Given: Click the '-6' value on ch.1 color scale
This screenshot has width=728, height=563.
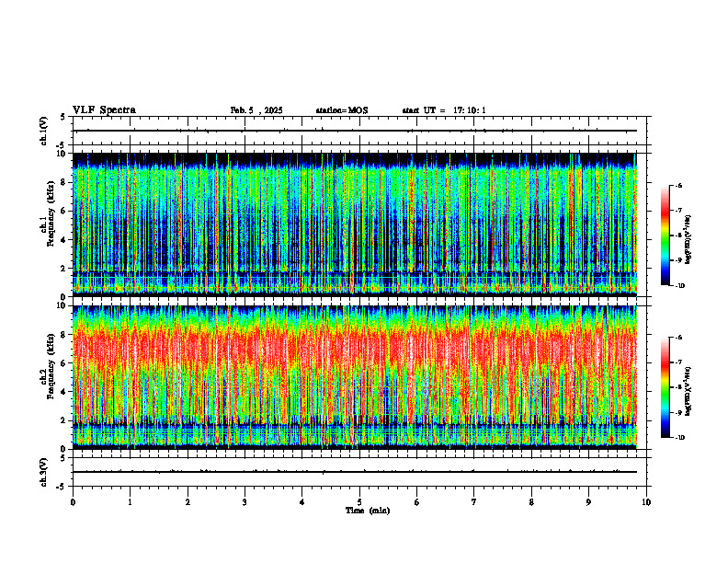Looking at the screenshot, I should tap(678, 185).
